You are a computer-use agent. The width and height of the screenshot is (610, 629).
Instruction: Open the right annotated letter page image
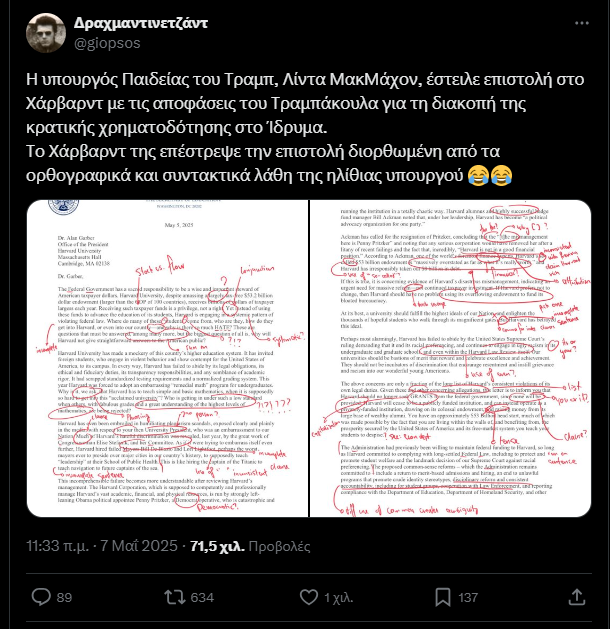tap(450, 358)
